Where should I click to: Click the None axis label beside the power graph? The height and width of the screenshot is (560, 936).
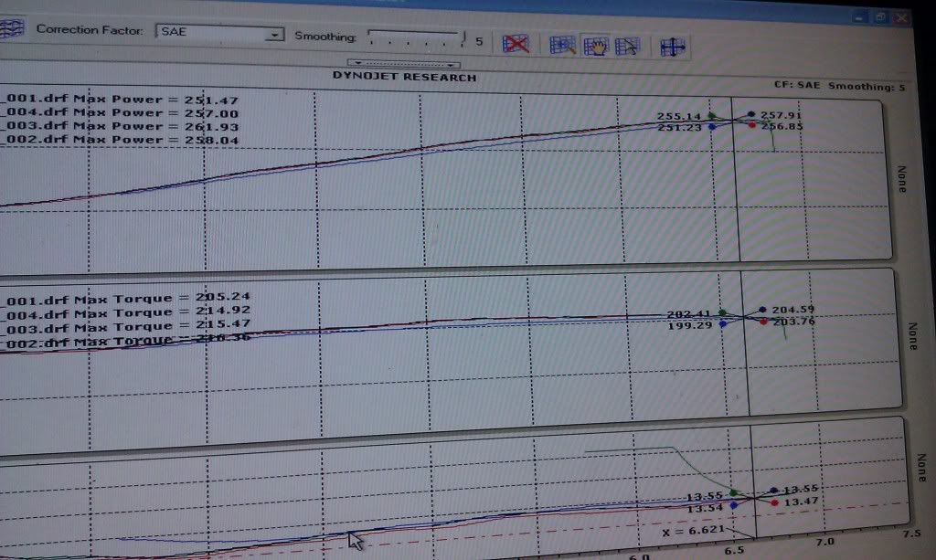899,177
